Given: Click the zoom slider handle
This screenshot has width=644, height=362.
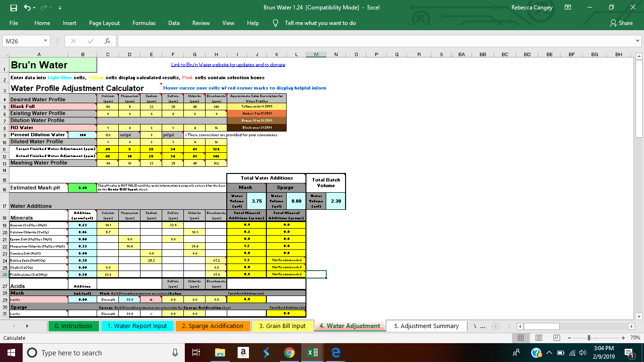Looking at the screenshot, I should pyautogui.click(x=588, y=338).
